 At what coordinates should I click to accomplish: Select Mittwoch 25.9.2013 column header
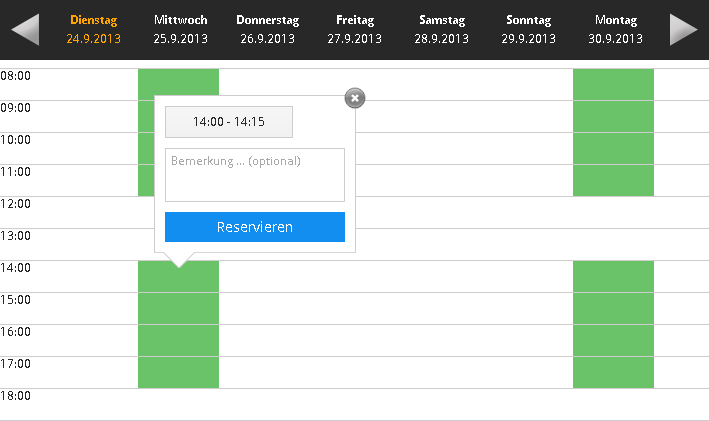180,29
